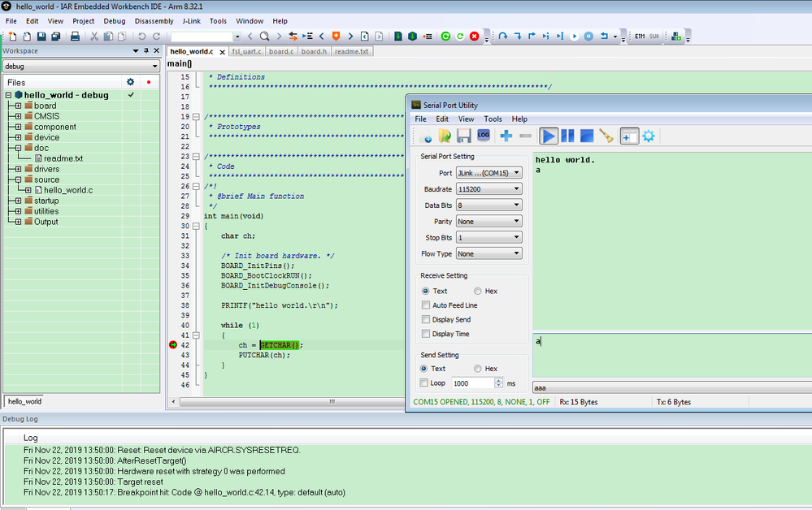
Task: Click the breakpoint marker on line 42
Action: click(173, 345)
